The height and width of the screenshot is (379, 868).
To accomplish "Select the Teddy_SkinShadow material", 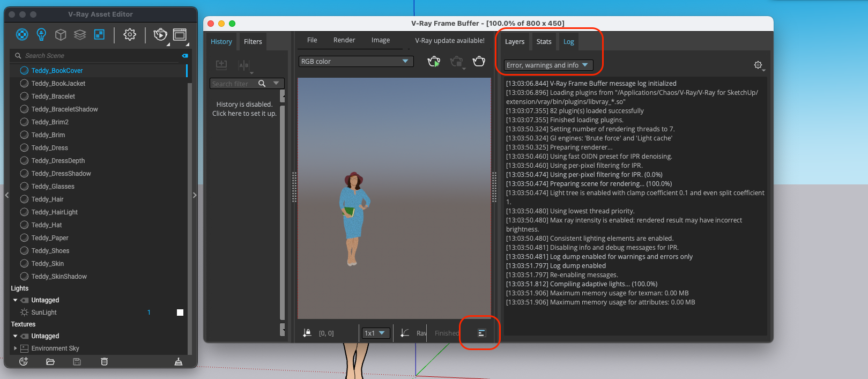I will click(x=99, y=277).
